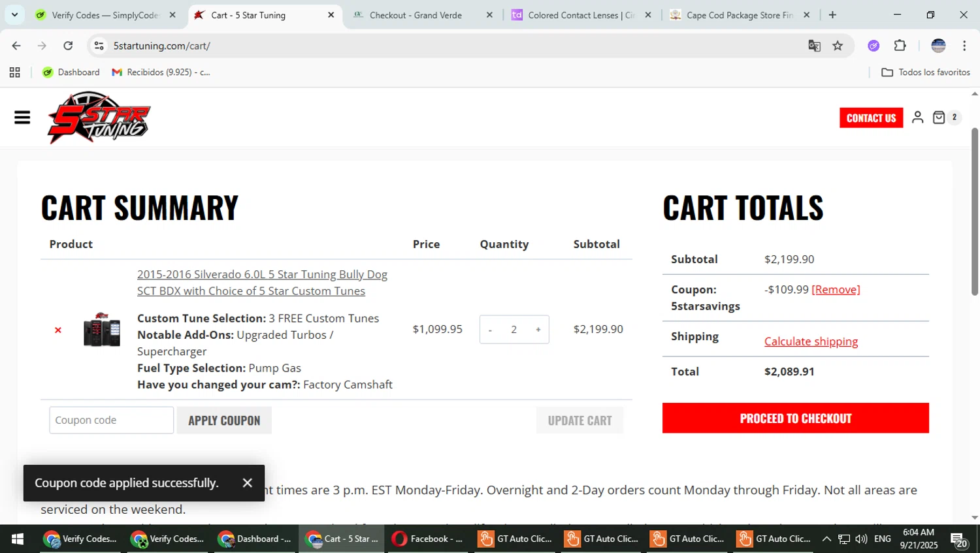
Task: Click Proceed to Checkout
Action: [796, 419]
